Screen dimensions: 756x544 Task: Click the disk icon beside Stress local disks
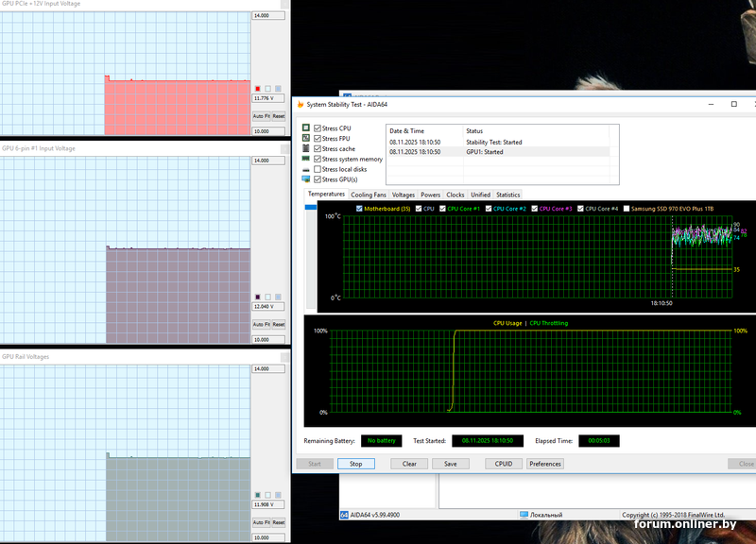(x=304, y=169)
